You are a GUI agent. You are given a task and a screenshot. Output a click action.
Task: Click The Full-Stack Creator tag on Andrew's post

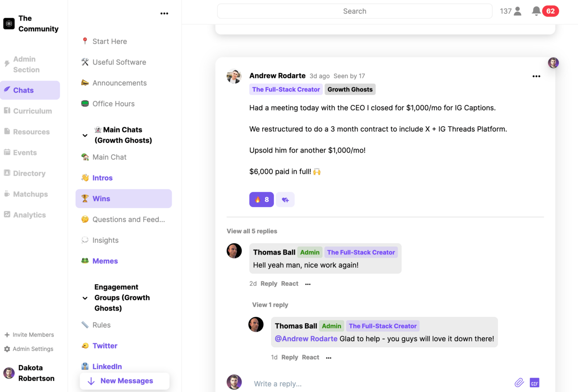click(x=286, y=89)
